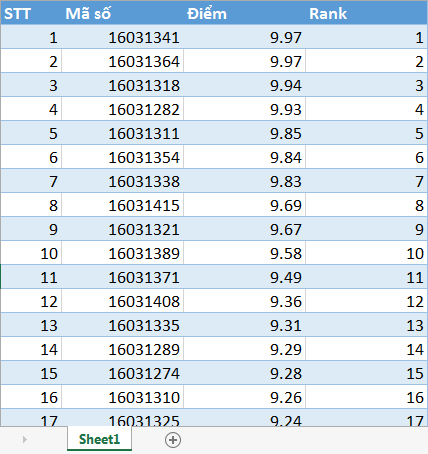Viewport: 428px width, 454px height.
Task: Click cell with code 16031354
Action: click(x=122, y=157)
